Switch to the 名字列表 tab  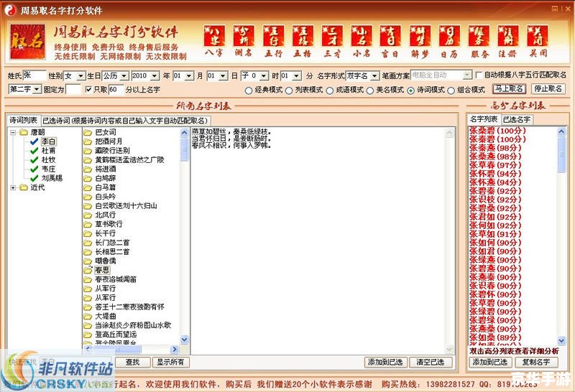(x=484, y=119)
